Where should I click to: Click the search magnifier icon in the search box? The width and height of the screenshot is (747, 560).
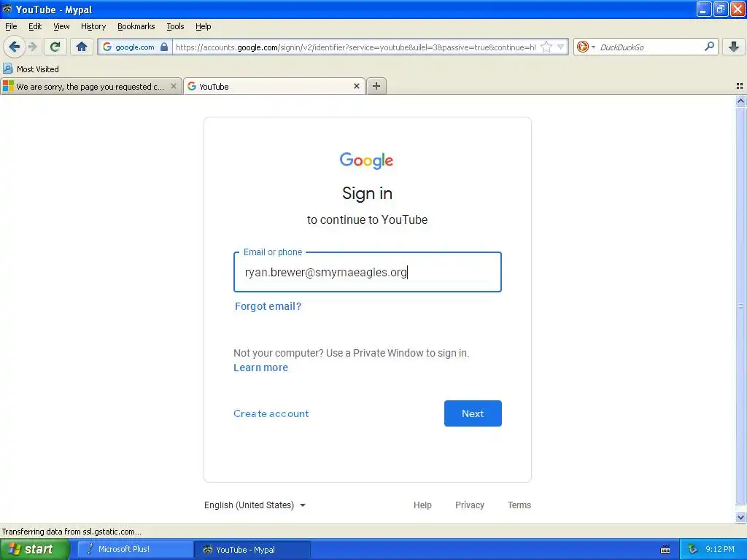click(x=709, y=46)
